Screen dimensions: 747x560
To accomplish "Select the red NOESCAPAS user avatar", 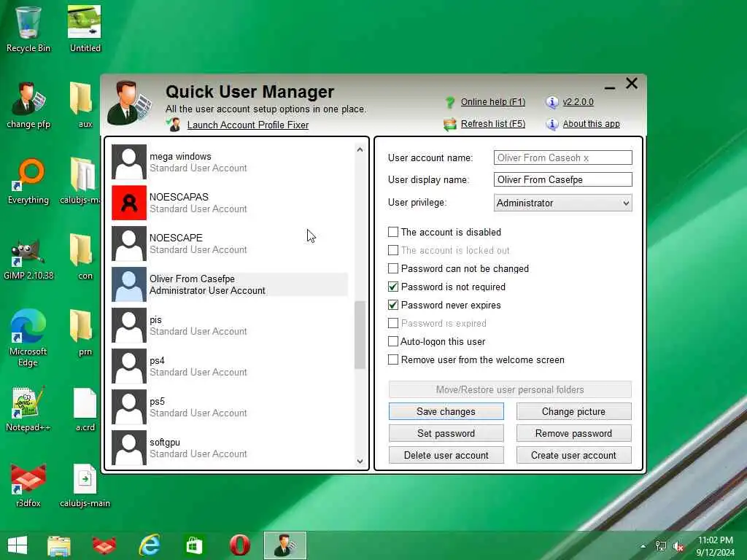I will coord(129,203).
